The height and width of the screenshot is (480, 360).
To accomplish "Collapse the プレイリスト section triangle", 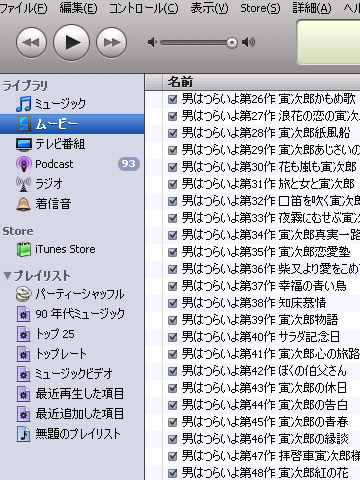I will [7, 276].
